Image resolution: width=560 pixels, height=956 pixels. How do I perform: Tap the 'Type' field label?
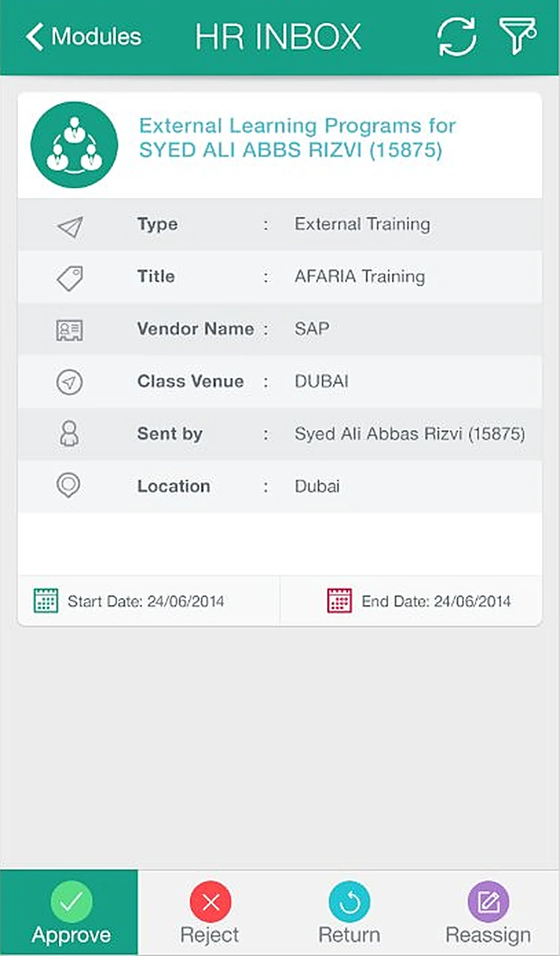tap(158, 224)
